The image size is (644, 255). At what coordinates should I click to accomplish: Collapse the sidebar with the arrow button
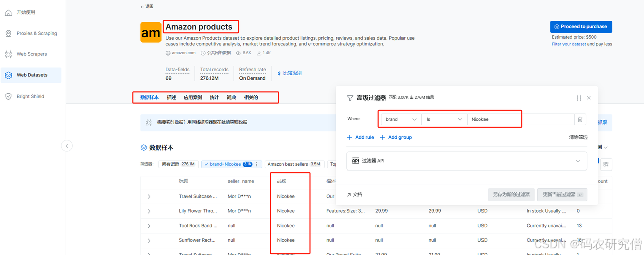[x=67, y=146]
